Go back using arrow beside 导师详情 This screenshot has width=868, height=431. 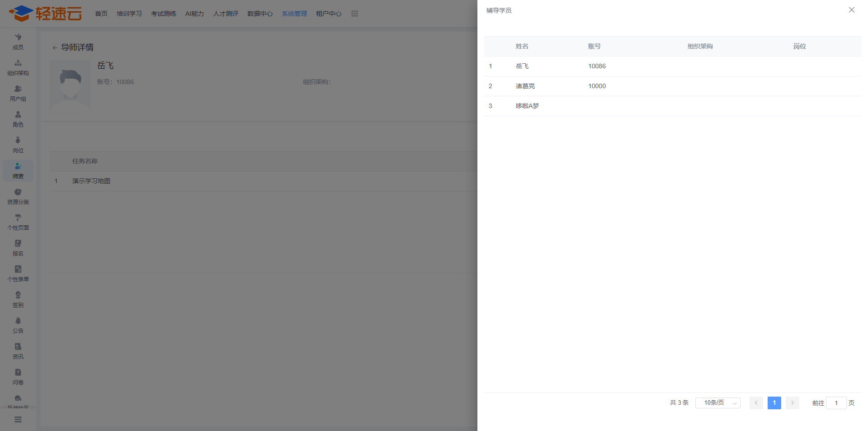(x=55, y=47)
